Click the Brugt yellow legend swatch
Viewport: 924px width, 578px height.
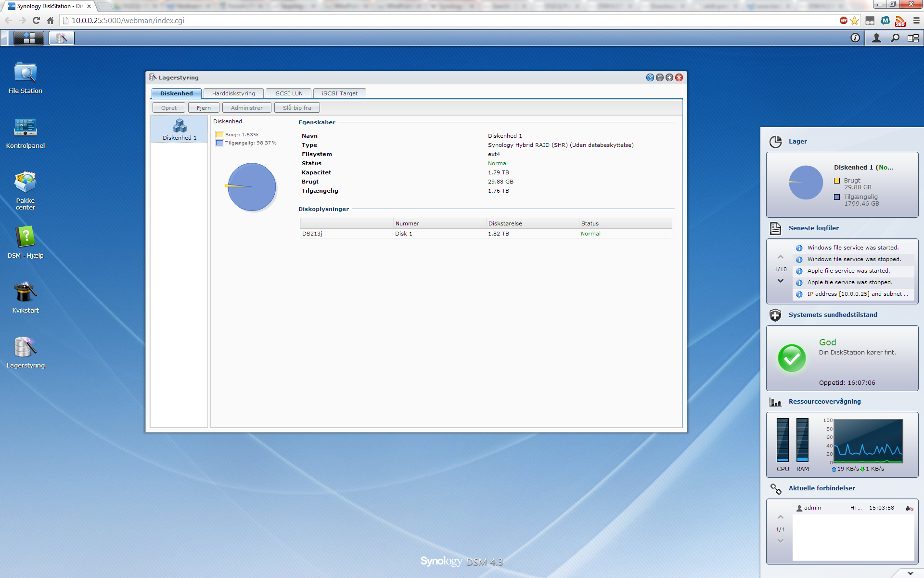point(220,135)
